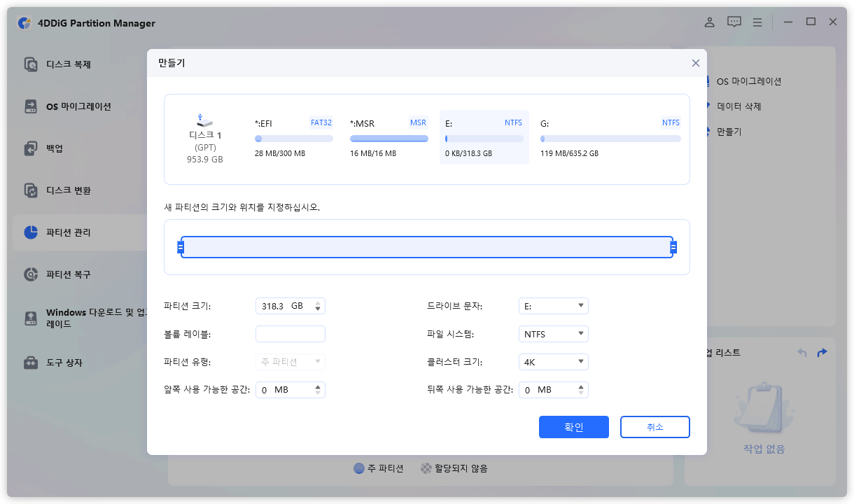Open the 드라이브 문자 dropdown

point(553,306)
